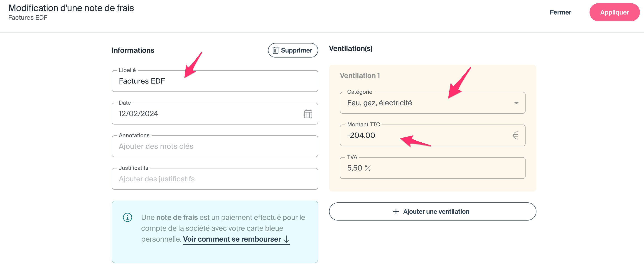The height and width of the screenshot is (264, 644).
Task: Click the Annotations keywords field
Action: click(214, 146)
